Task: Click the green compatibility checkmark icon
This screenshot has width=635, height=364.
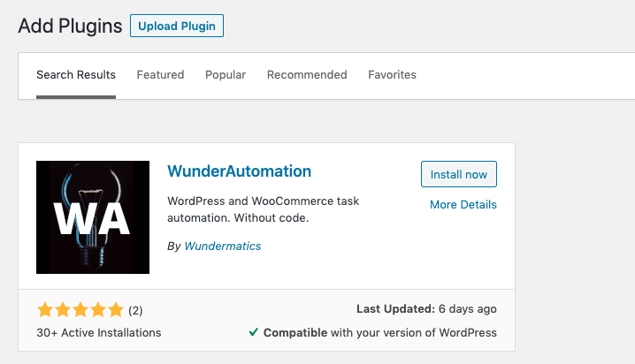Action: pos(254,333)
